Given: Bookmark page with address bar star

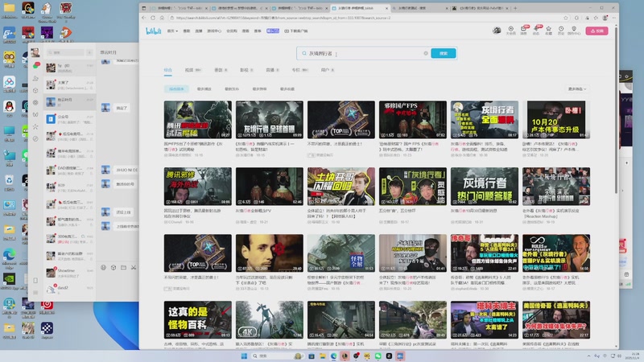Looking at the screenshot, I should (x=566, y=18).
